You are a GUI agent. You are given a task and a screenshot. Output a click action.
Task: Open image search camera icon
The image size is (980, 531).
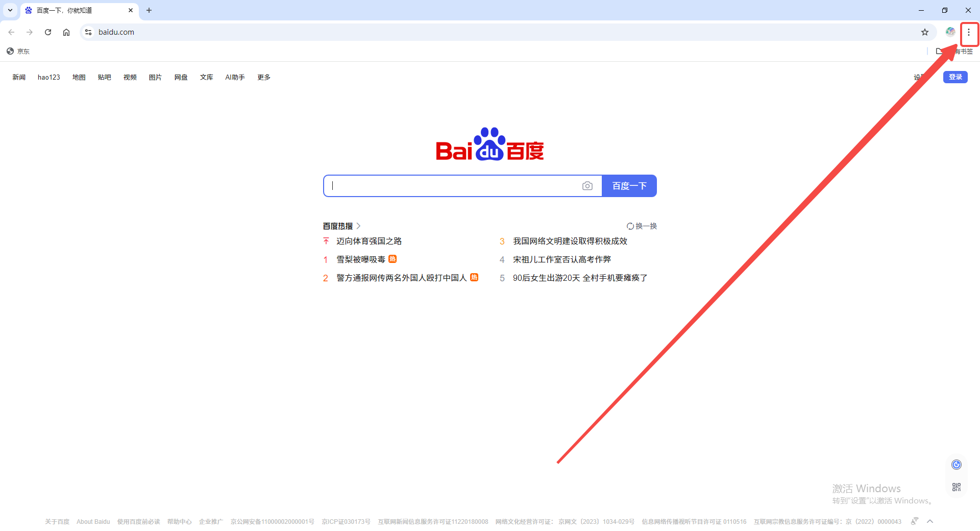pos(587,186)
